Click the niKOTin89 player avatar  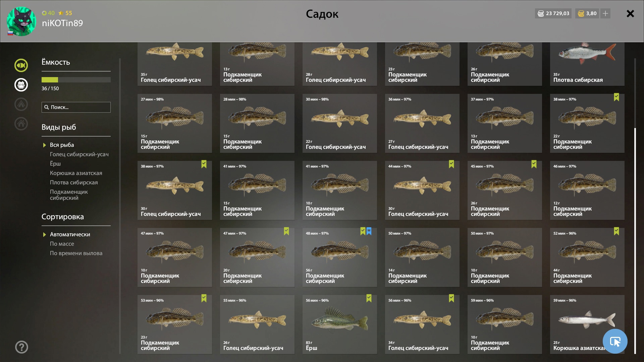[x=21, y=21]
